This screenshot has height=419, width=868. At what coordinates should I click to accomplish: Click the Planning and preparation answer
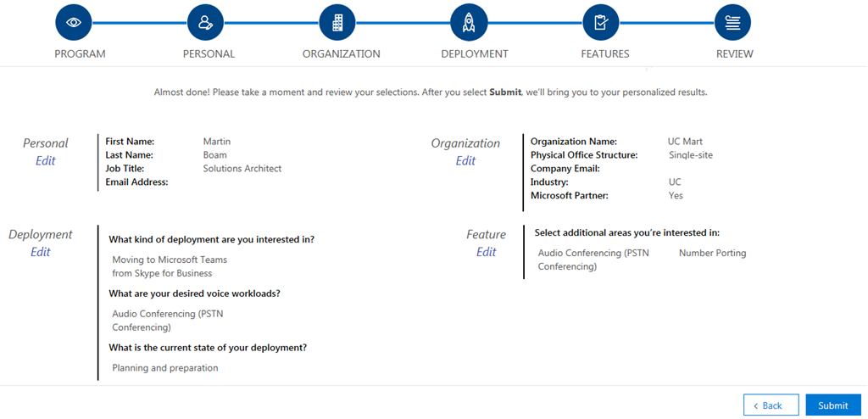[165, 368]
